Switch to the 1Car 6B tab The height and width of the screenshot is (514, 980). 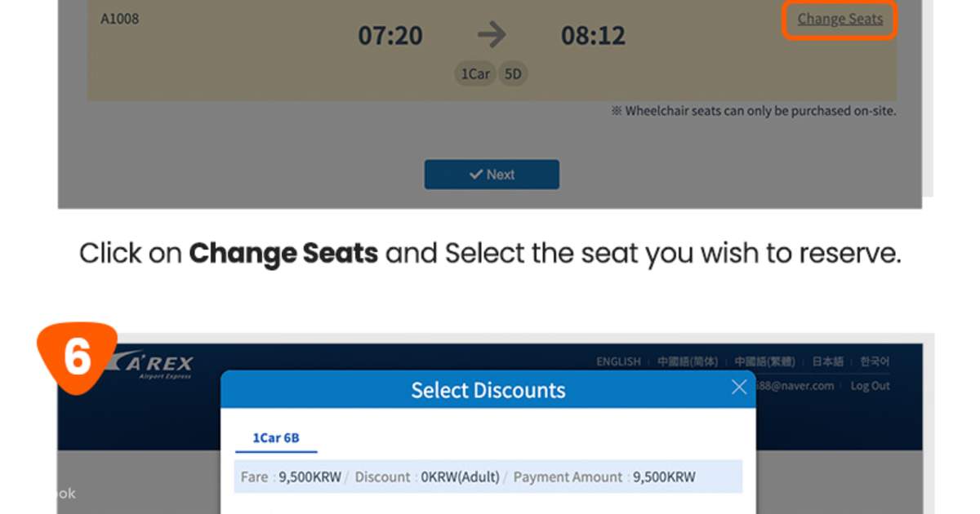tap(277, 438)
